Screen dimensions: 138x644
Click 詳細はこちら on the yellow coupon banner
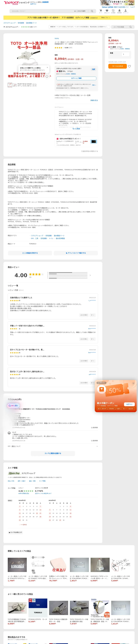(105, 18)
